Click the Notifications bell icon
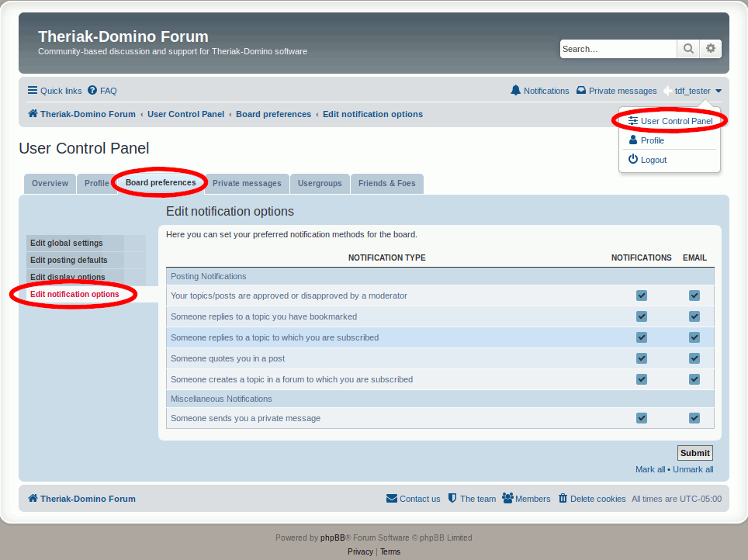The image size is (748, 560). click(x=516, y=91)
